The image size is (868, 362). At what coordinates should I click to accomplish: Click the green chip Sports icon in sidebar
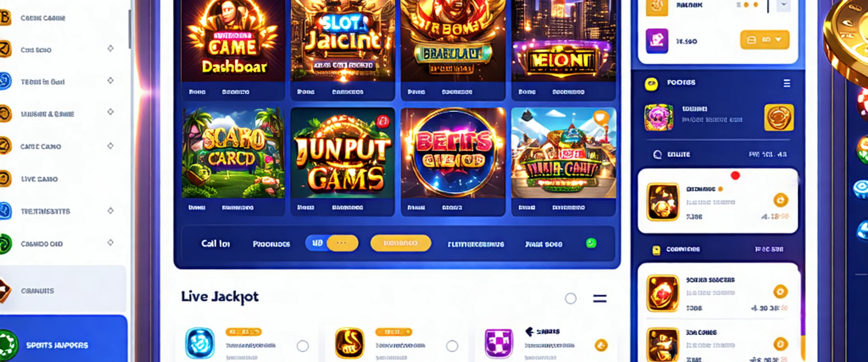pyautogui.click(x=7, y=346)
